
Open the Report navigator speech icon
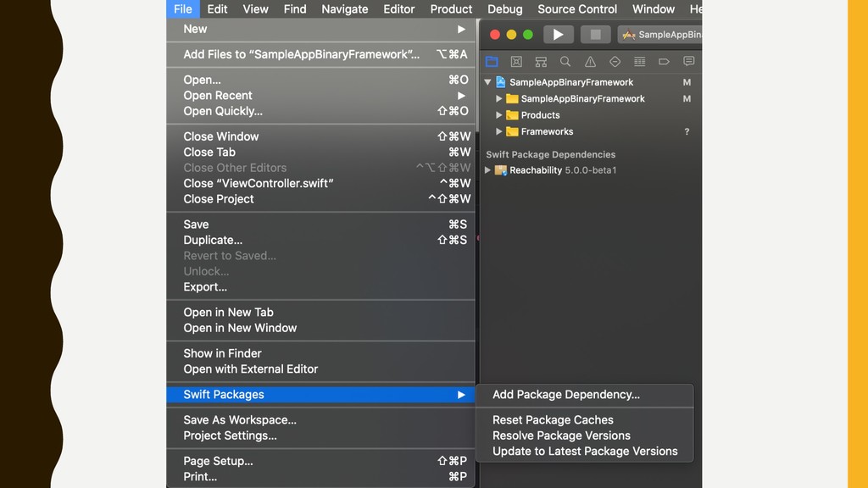(688, 61)
